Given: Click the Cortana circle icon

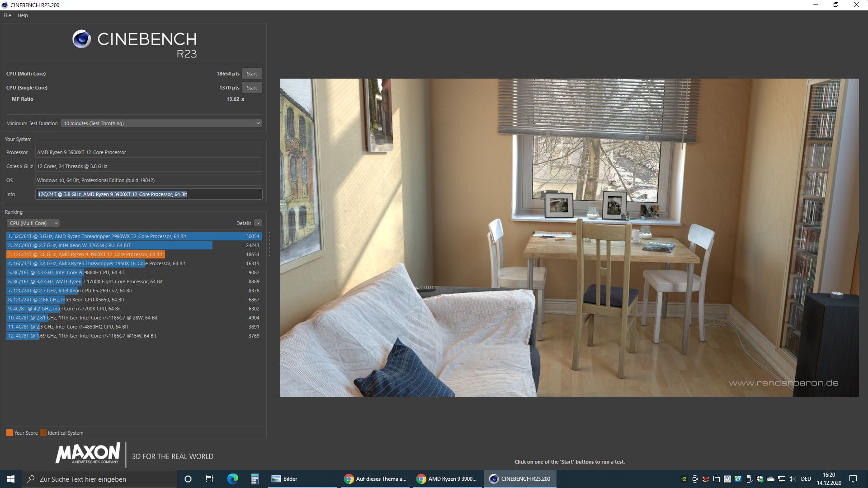Looking at the screenshot, I should tap(188, 479).
